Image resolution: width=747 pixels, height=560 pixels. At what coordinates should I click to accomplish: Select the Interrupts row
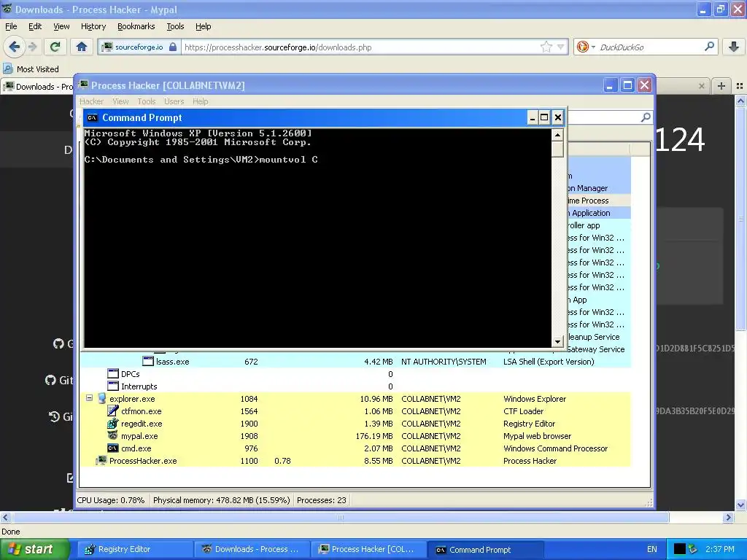click(x=355, y=386)
